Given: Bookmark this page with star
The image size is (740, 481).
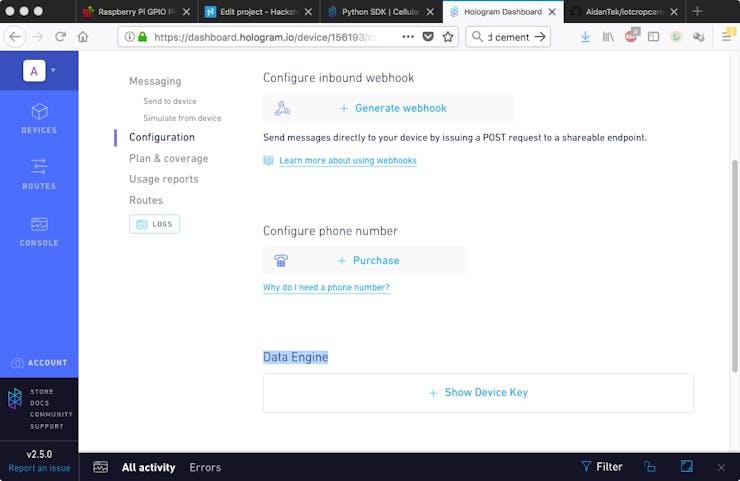Looking at the screenshot, I should [448, 37].
